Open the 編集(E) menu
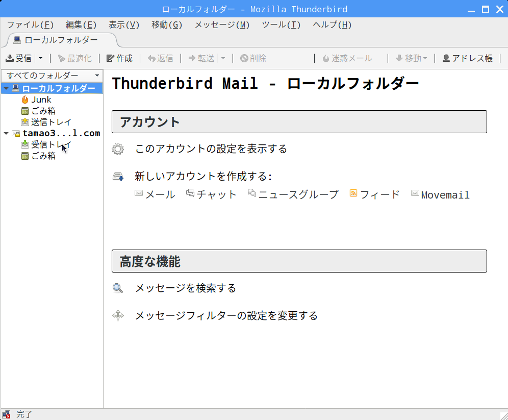The height and width of the screenshot is (420, 508). click(81, 25)
